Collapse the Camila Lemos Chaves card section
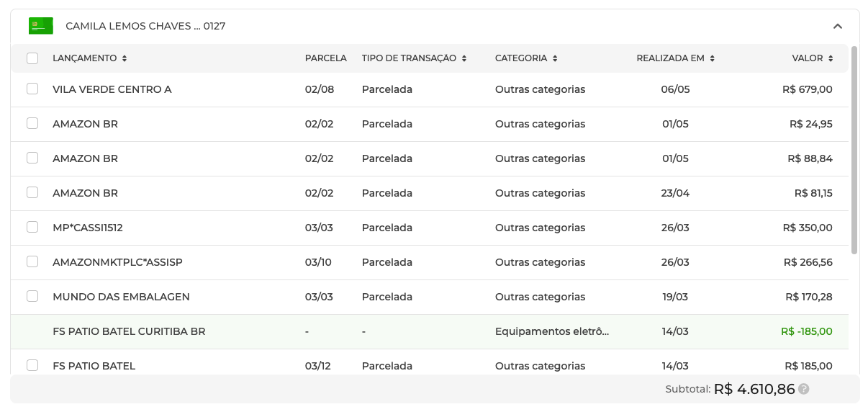The width and height of the screenshot is (868, 412). pyautogui.click(x=837, y=26)
